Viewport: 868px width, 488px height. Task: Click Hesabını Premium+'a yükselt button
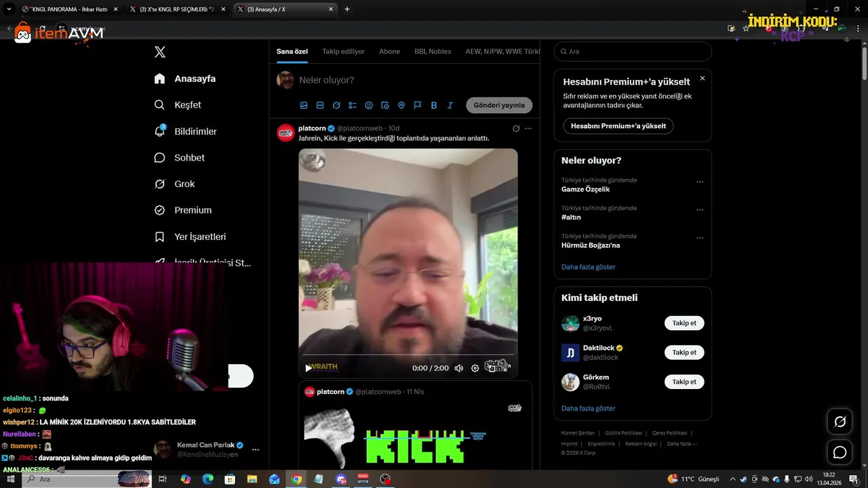[618, 126]
